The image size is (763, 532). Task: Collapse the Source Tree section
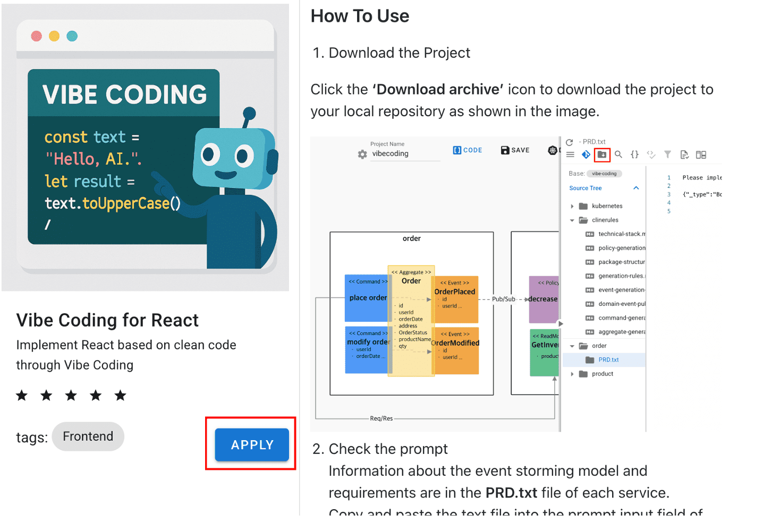[636, 188]
